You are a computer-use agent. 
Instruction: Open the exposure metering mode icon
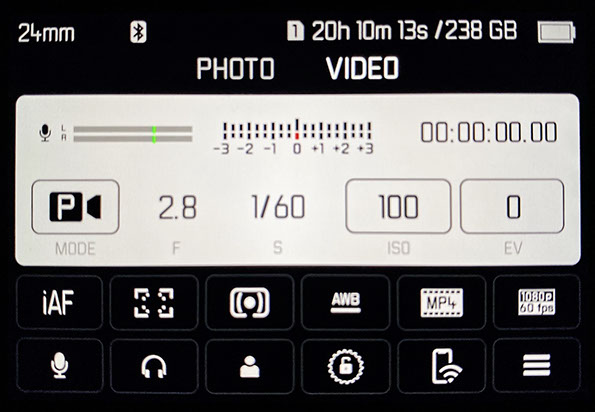pos(249,302)
